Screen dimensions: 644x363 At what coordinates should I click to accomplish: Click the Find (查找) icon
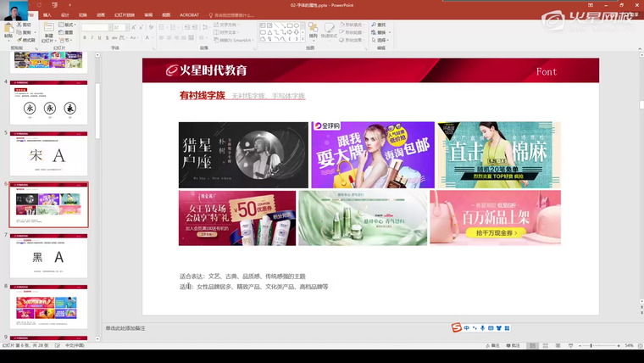coord(380,25)
